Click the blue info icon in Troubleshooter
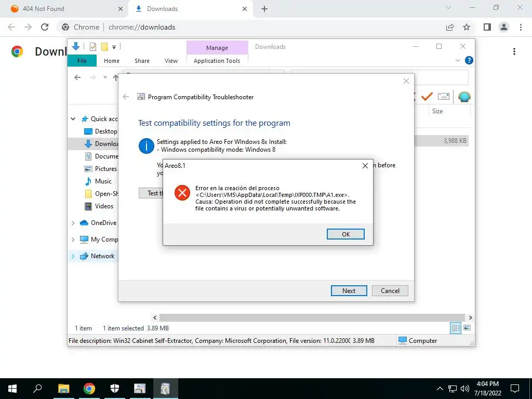This screenshot has width=532, height=399. [x=147, y=146]
